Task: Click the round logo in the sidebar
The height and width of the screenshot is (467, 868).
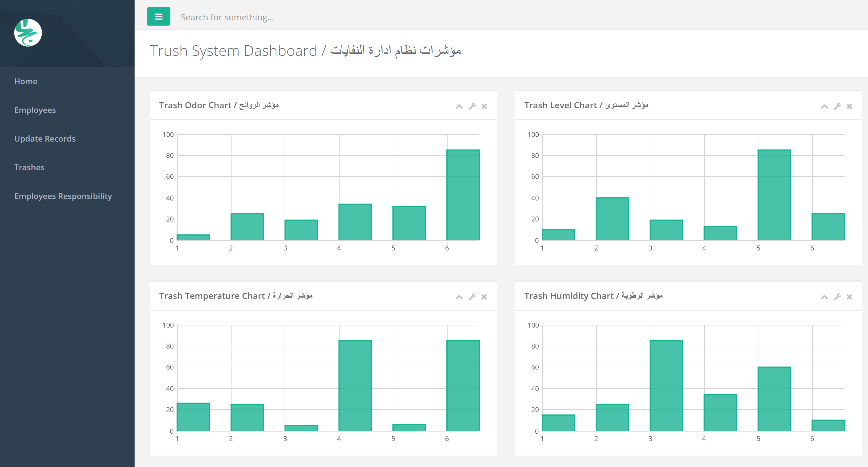Action: pyautogui.click(x=28, y=33)
